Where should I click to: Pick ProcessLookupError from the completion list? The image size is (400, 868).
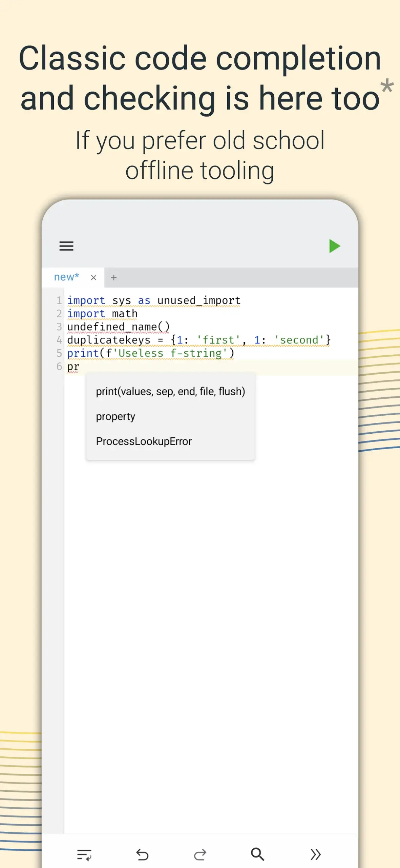coord(144,441)
